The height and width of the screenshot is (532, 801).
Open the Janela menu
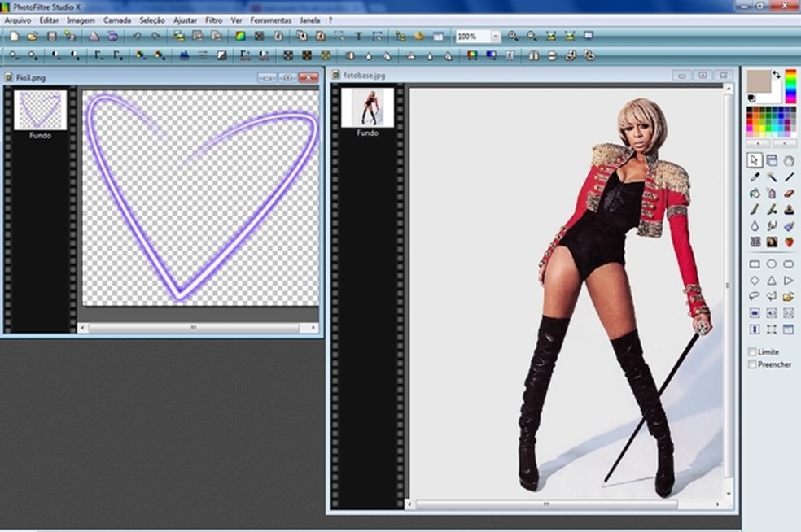pyautogui.click(x=309, y=20)
